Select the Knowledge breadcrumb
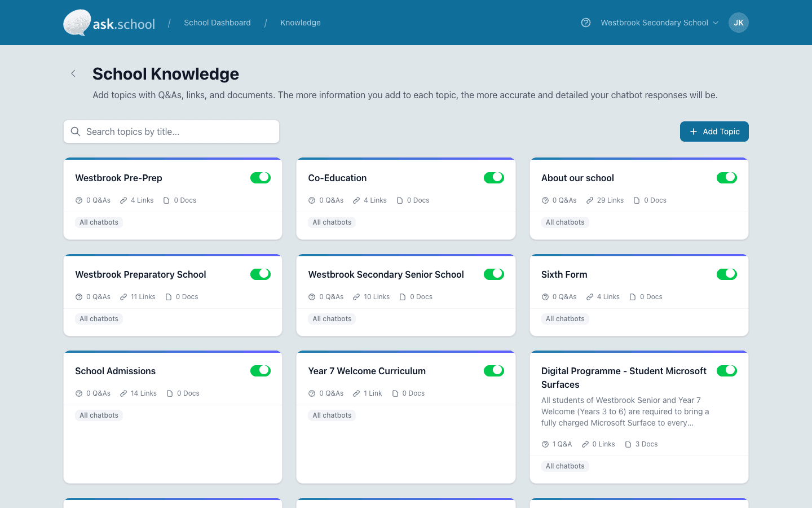812x508 pixels. pos(301,23)
